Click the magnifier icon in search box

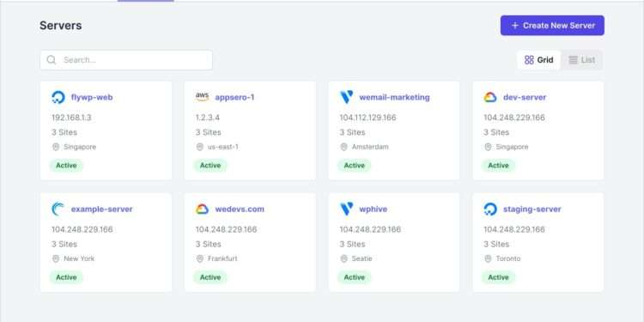coord(52,60)
